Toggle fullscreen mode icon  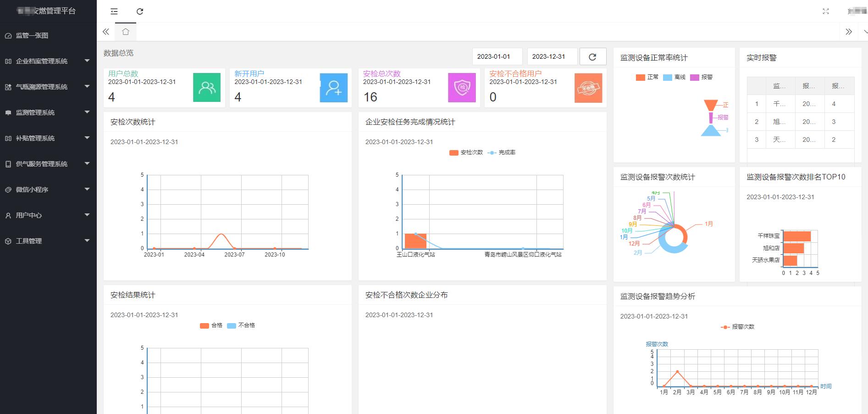[x=825, y=11]
